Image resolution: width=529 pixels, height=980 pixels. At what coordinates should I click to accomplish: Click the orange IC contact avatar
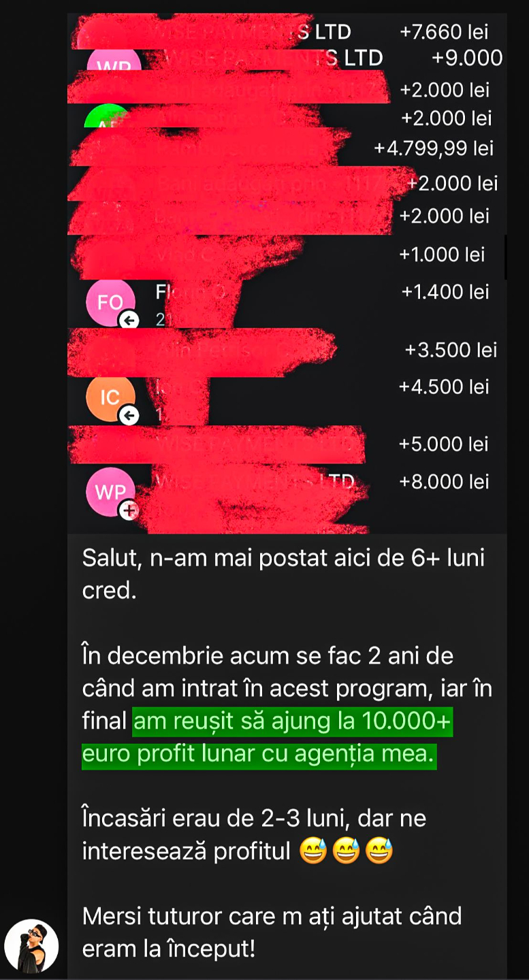pyautogui.click(x=110, y=398)
